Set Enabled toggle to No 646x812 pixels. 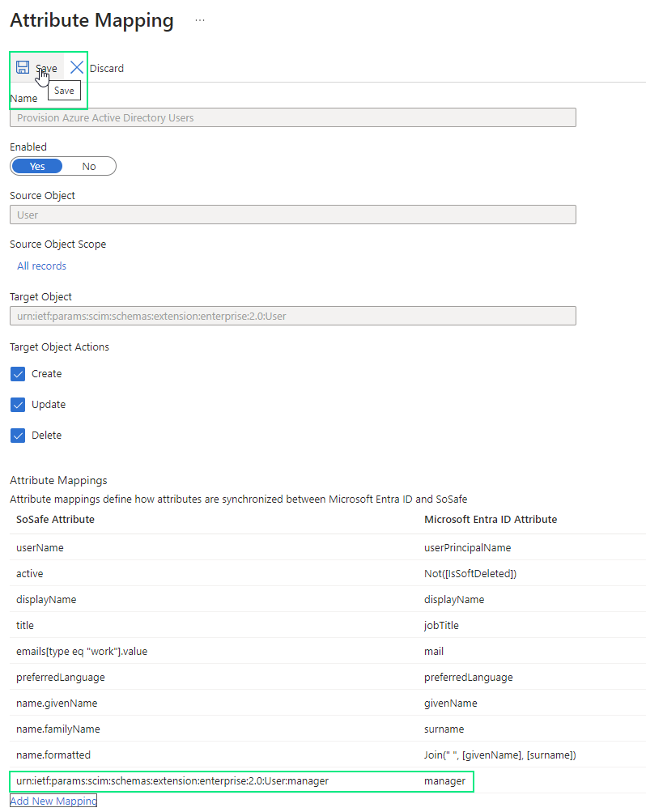[x=89, y=166]
